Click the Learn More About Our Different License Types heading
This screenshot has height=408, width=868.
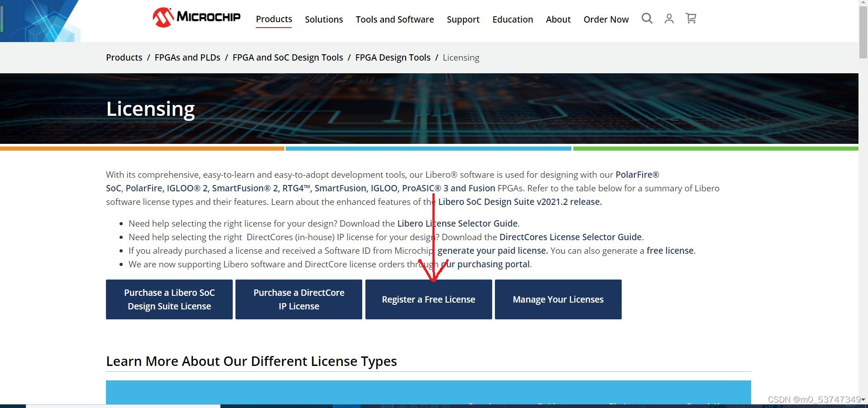pyautogui.click(x=251, y=361)
